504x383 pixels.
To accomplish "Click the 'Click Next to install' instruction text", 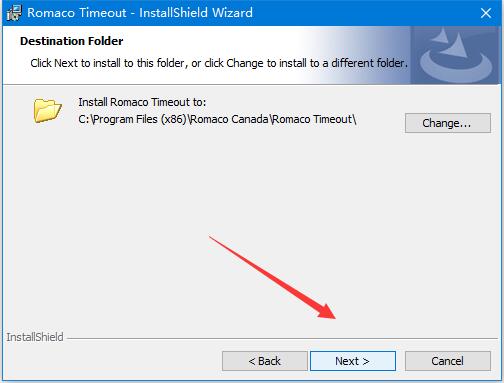I will pos(219,63).
